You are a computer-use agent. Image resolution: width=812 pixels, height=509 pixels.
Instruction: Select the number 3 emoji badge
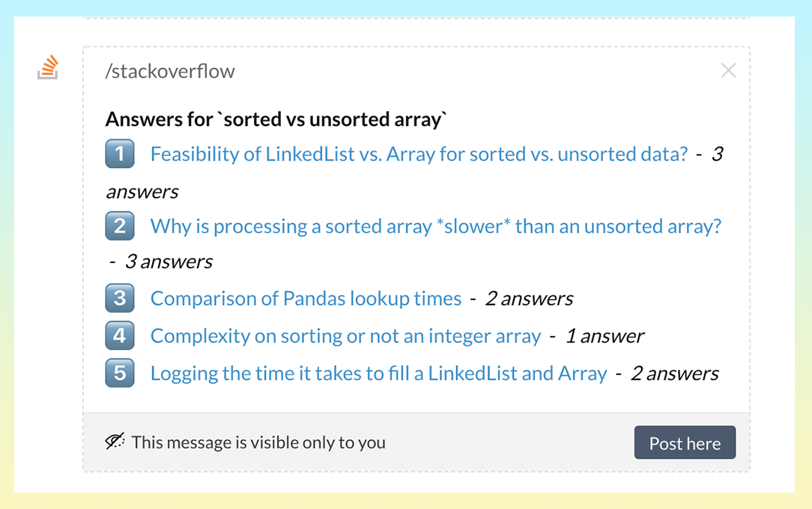tap(120, 298)
